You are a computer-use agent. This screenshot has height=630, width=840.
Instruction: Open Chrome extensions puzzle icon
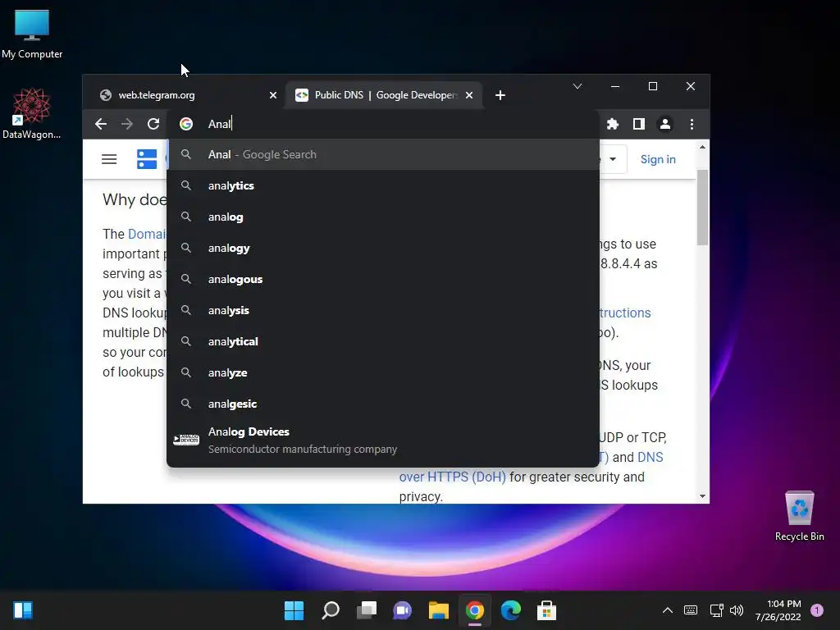612,125
